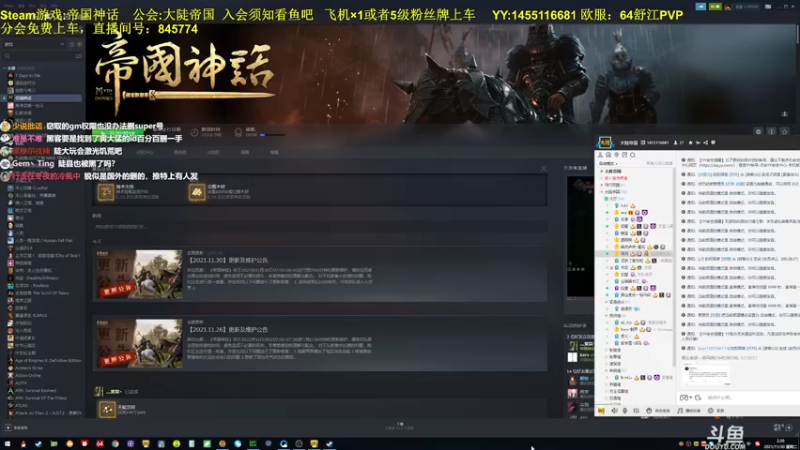
Task: Click the YY channel list scrollbar
Action: tap(674, 265)
